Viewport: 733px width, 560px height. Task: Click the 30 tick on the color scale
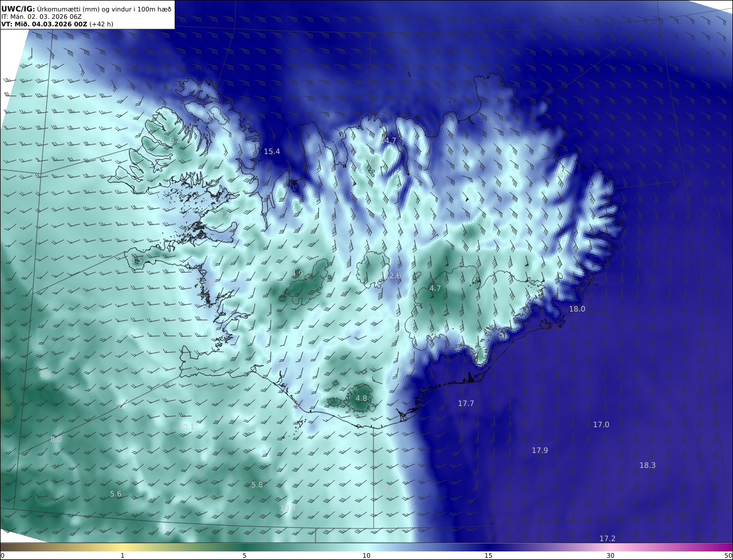[610, 555]
